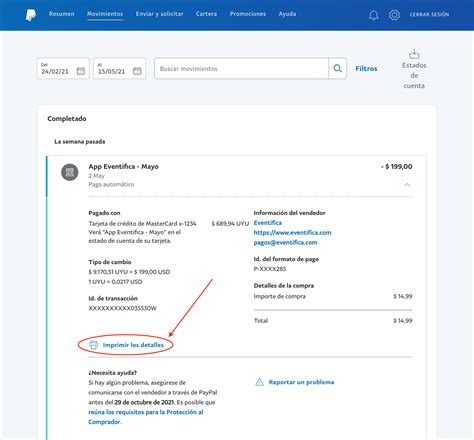Image resolution: width=474 pixels, height=440 pixels.
Task: Click the App Eventifica - Mayo title
Action: click(x=123, y=166)
